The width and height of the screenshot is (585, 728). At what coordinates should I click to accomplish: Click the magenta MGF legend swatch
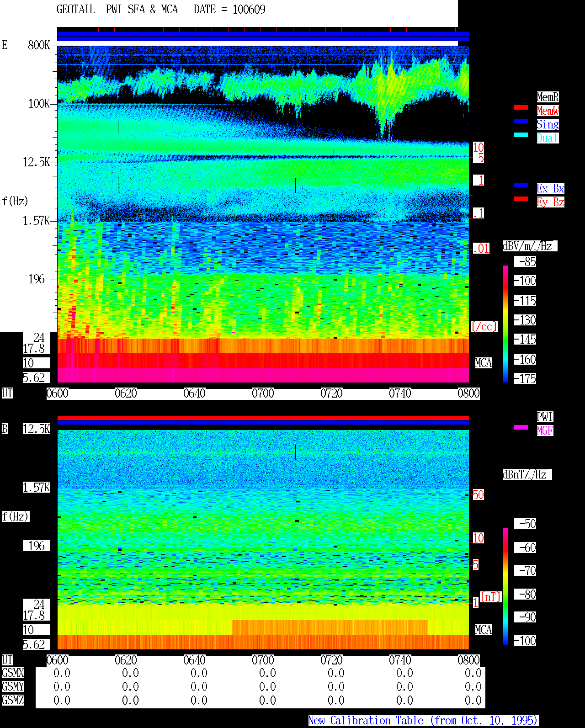[521, 427]
